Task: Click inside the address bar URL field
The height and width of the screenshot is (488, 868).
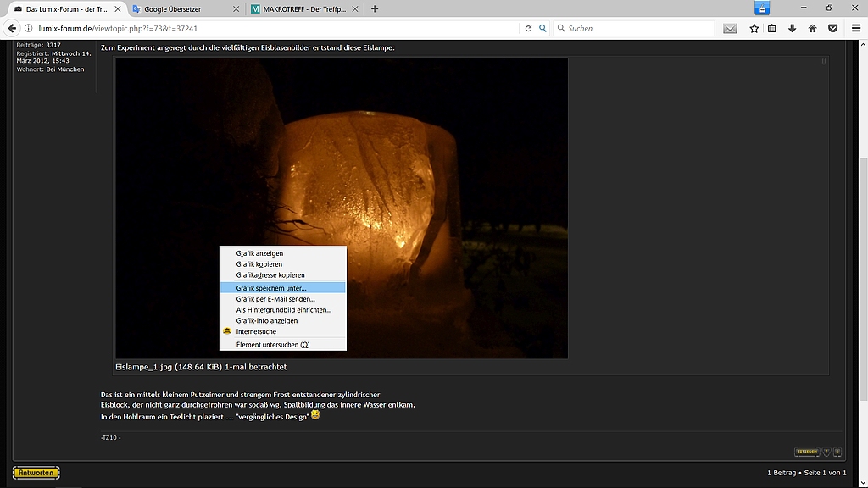Action: tap(254, 27)
